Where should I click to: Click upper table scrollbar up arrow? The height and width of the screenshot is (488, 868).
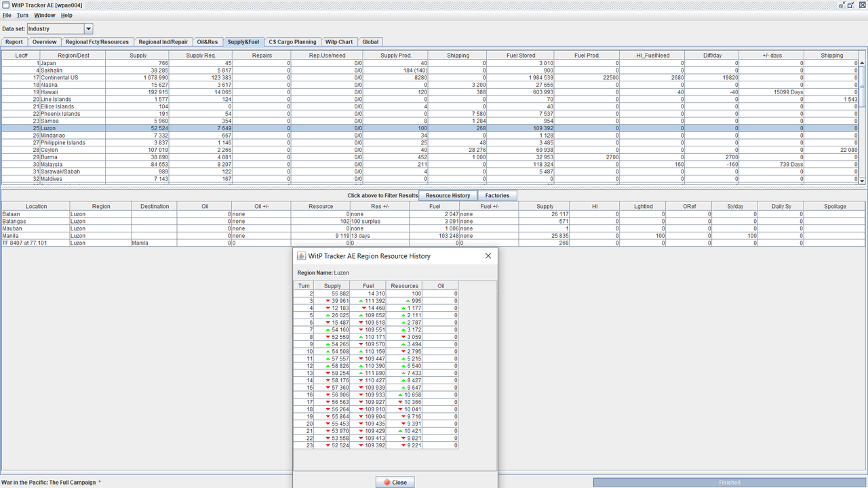click(863, 63)
